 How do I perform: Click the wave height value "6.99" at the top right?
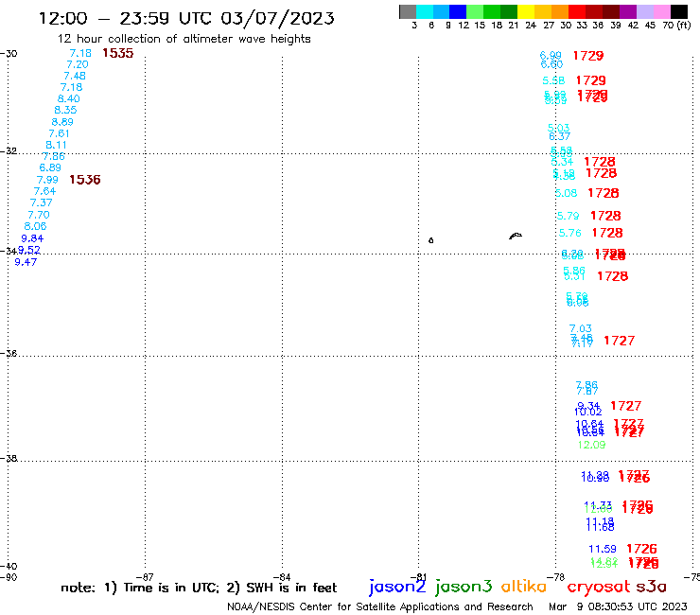pos(551,56)
